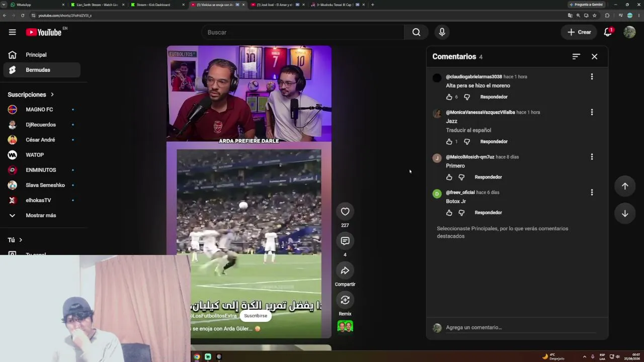Dislike the "Primero" comment
Screen dimensions: 644x362
click(461, 177)
